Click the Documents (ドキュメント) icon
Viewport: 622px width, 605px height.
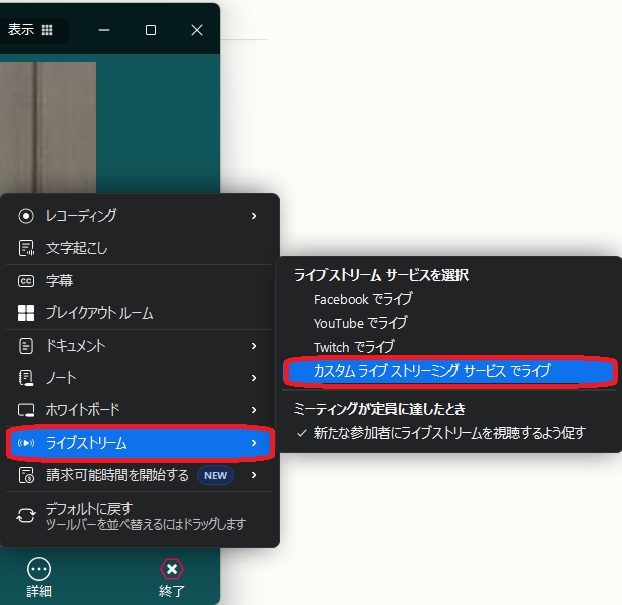click(x=26, y=346)
